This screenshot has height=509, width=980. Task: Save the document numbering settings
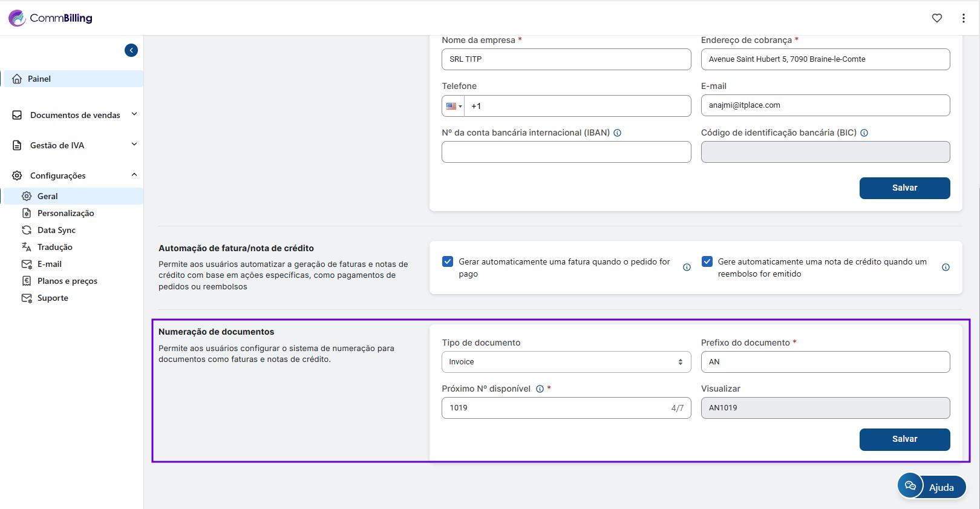[x=904, y=439]
